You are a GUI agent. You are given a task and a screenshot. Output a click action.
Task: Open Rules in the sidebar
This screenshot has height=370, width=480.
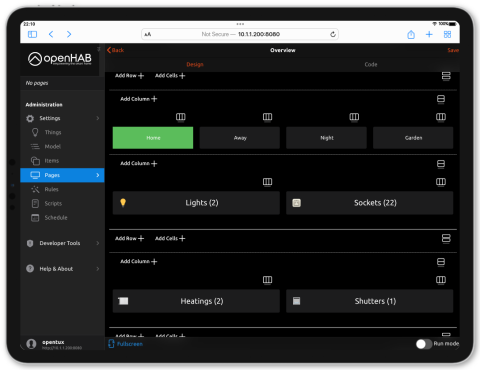[62, 189]
